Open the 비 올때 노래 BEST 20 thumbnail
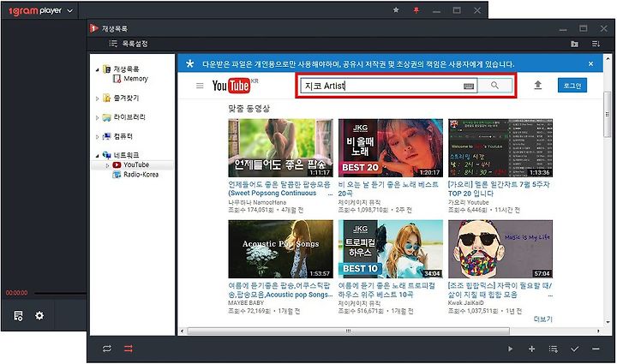The image size is (617, 364). click(391, 148)
